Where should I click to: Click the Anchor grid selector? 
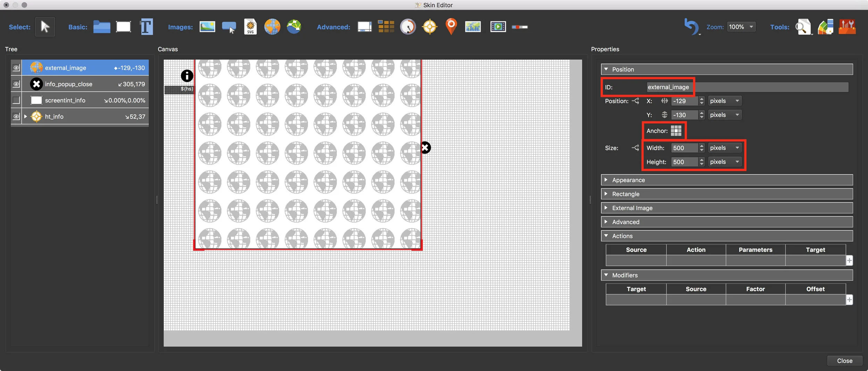[676, 131]
